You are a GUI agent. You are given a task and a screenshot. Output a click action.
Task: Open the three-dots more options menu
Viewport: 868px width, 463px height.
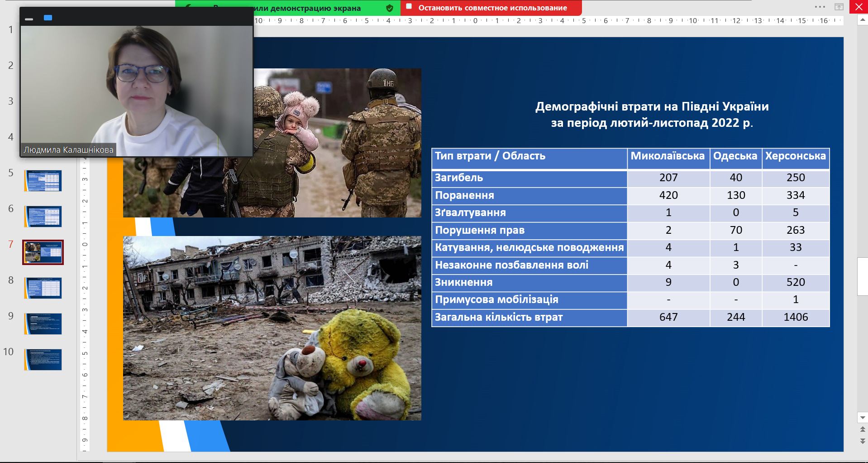pos(820,7)
